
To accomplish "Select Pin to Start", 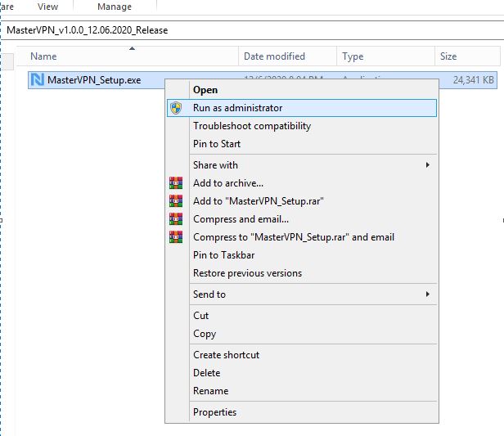I will pos(302,144).
